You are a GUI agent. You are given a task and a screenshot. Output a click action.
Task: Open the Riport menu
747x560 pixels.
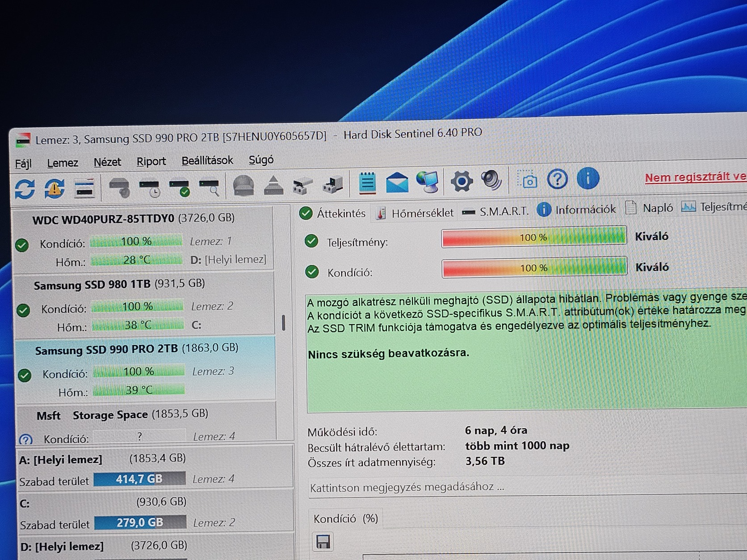pyautogui.click(x=151, y=161)
